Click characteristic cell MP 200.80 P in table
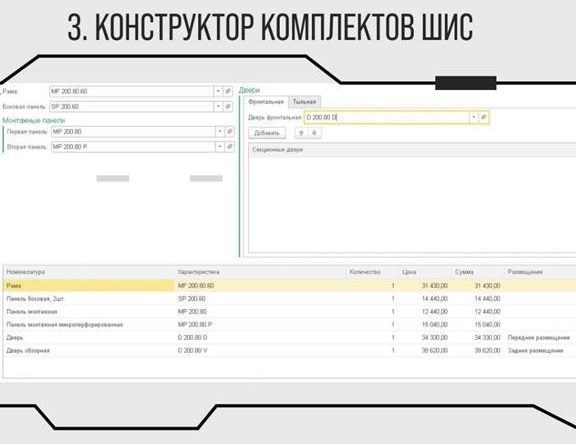576x446 pixels. (195, 325)
